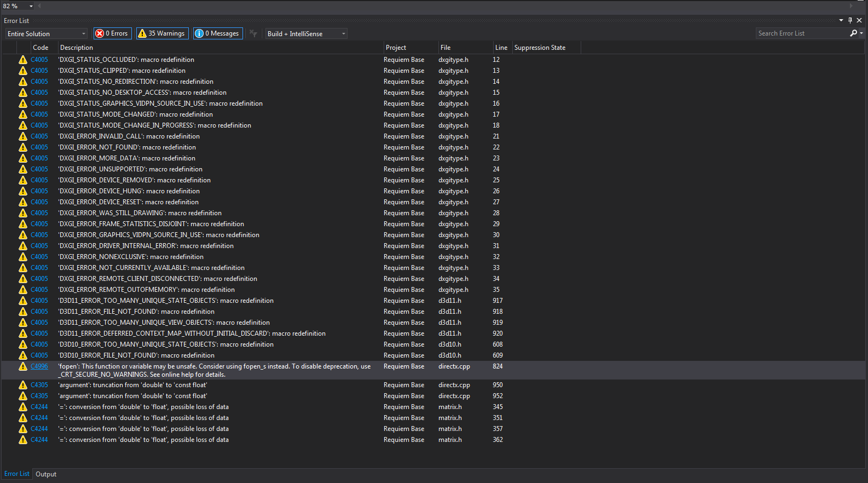Click warning icon of DXGI_ERROR_NOT_FOUND row
The height and width of the screenshot is (483, 868).
coord(23,147)
